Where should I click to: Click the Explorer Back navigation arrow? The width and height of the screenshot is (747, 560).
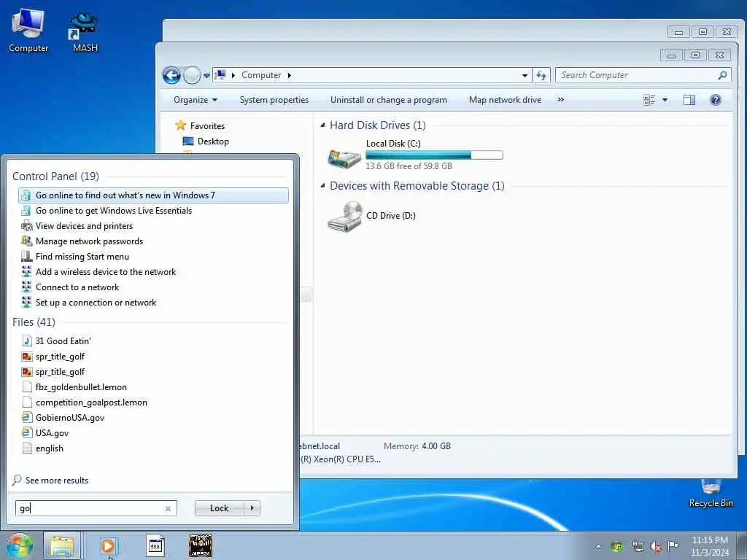click(x=171, y=75)
